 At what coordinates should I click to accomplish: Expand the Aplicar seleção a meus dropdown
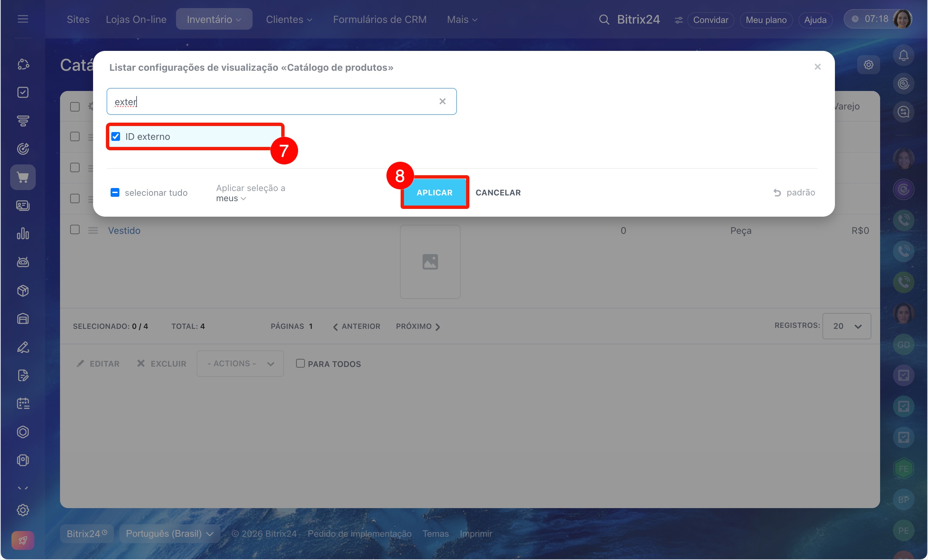tap(231, 198)
